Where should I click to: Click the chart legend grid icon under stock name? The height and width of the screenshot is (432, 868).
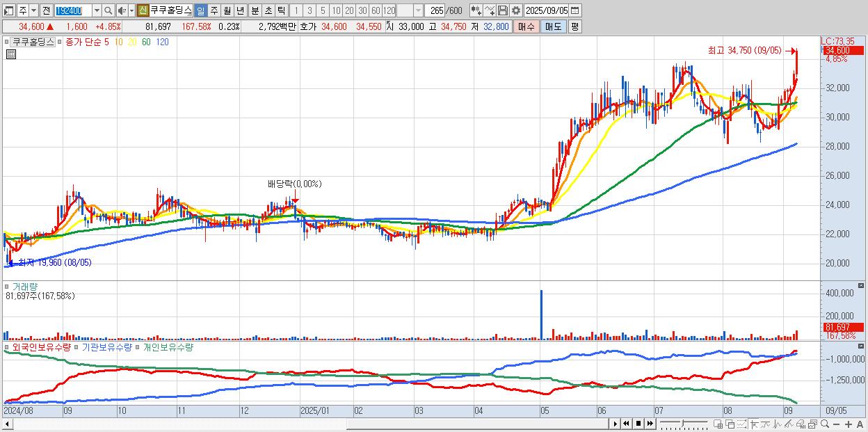(x=11, y=54)
